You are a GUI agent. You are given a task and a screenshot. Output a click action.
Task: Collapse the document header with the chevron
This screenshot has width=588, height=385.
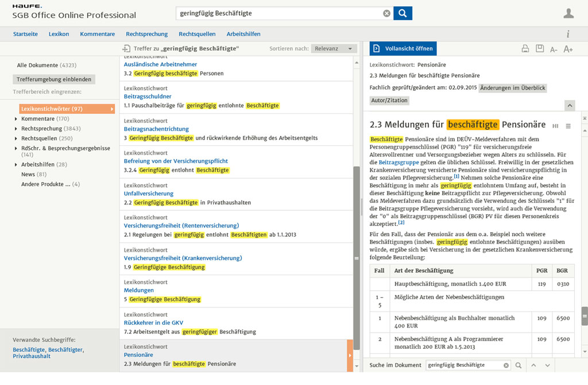570,105
